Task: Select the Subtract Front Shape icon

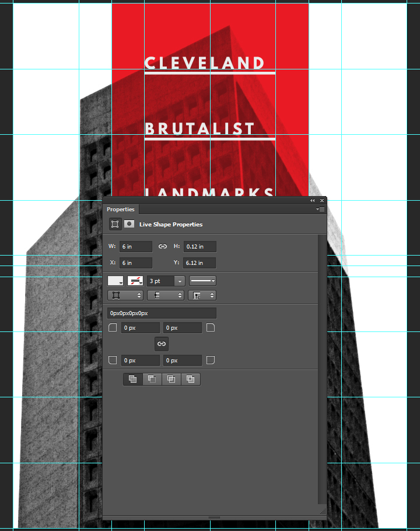Action: 152,379
